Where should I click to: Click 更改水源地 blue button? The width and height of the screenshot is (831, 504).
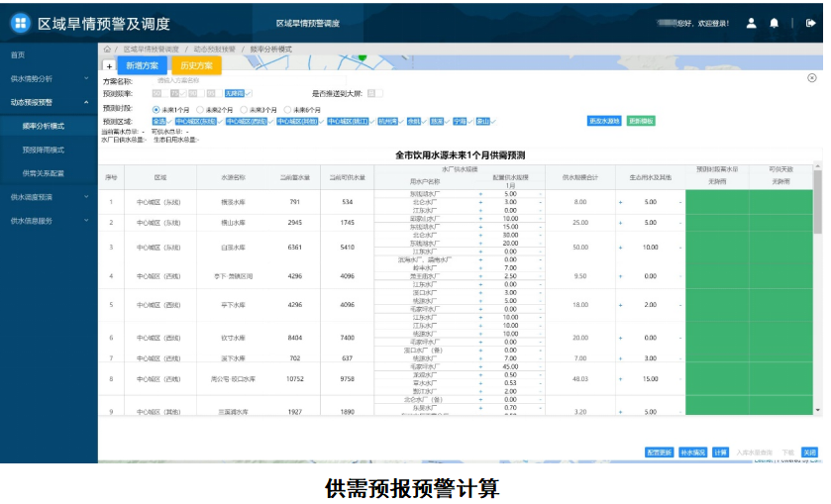(x=604, y=121)
